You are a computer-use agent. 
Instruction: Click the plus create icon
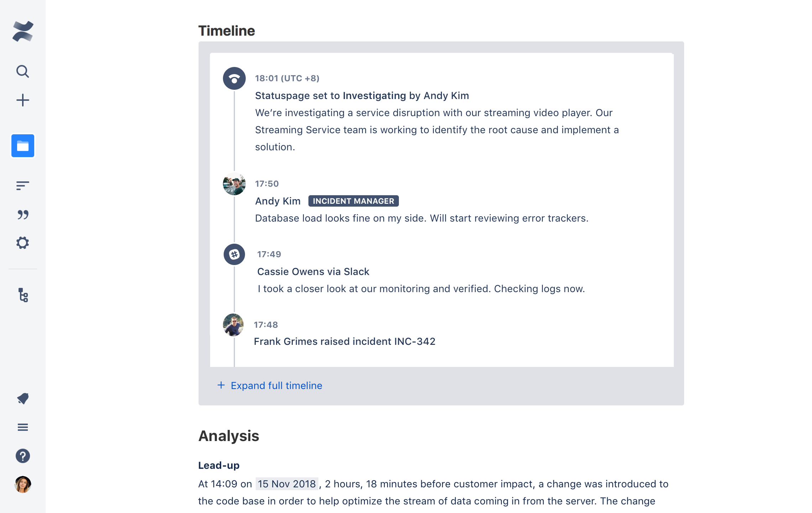pos(23,100)
